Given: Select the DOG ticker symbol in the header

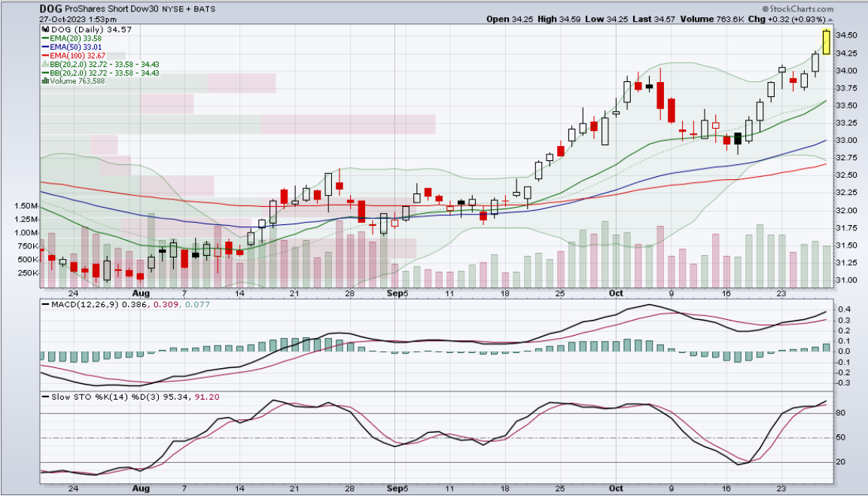Looking at the screenshot, I should pyautogui.click(x=50, y=9).
